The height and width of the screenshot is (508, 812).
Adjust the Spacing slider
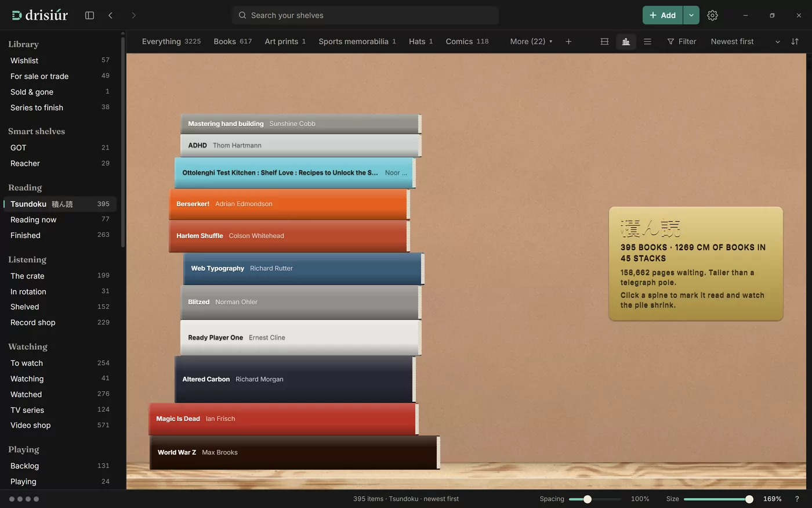click(x=594, y=499)
